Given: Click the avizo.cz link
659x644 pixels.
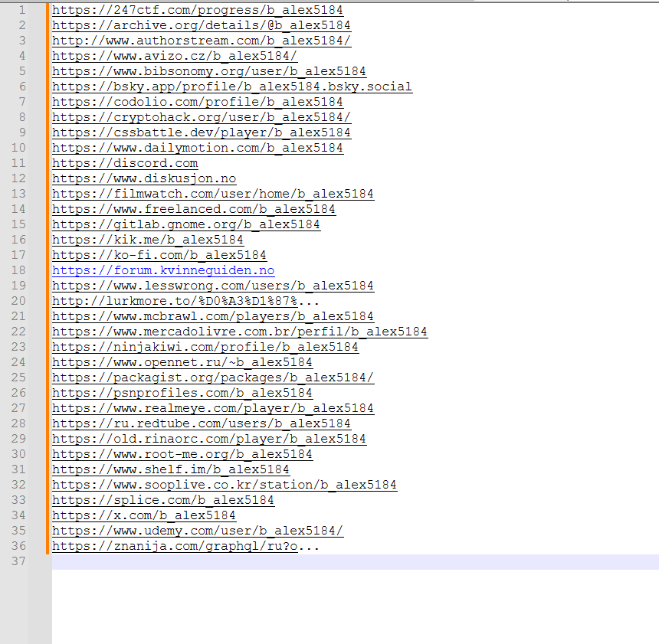Looking at the screenshot, I should tap(175, 56).
